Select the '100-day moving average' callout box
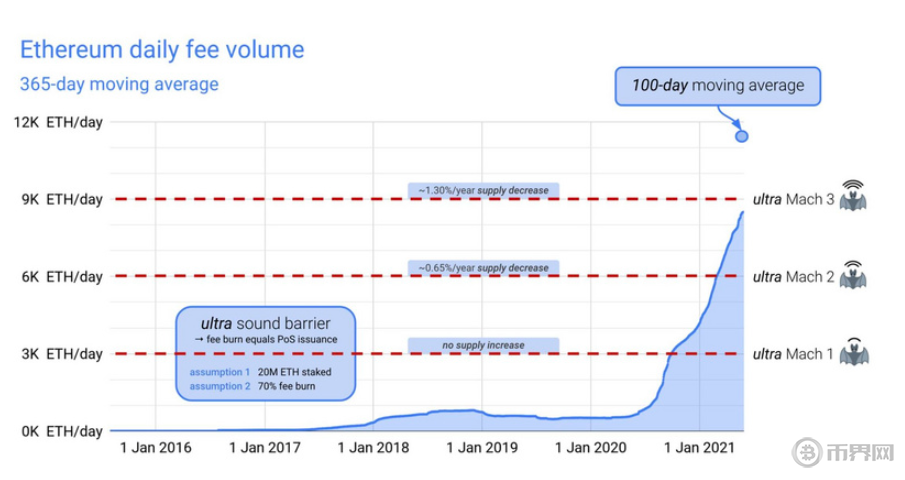The image size is (905, 480). pyautogui.click(x=717, y=86)
